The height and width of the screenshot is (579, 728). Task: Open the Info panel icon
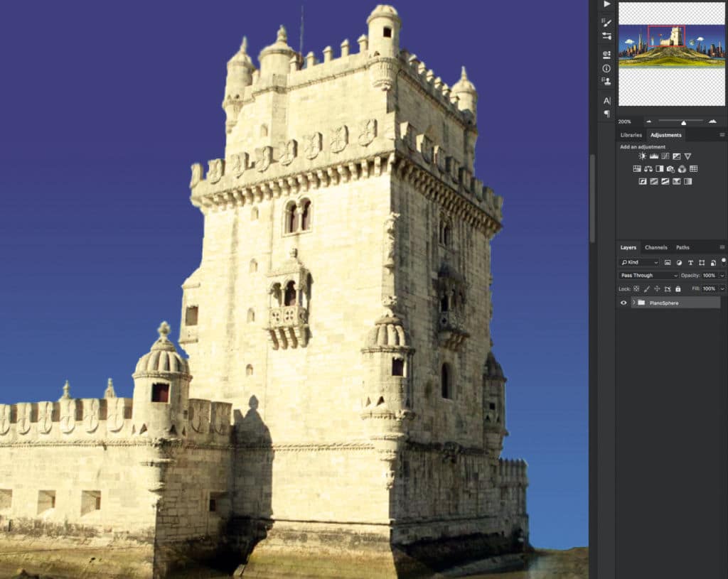[x=606, y=68]
